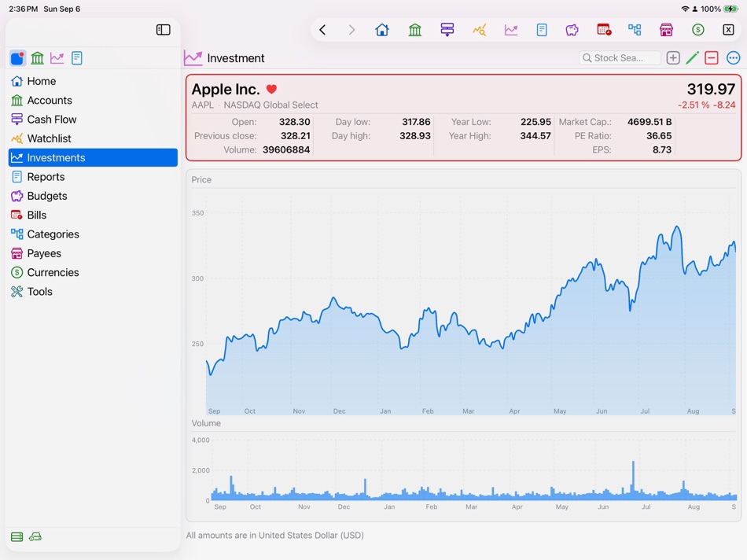Open Currencies dollar icon in top toolbar
This screenshot has height=560, width=747.
pyautogui.click(x=698, y=30)
